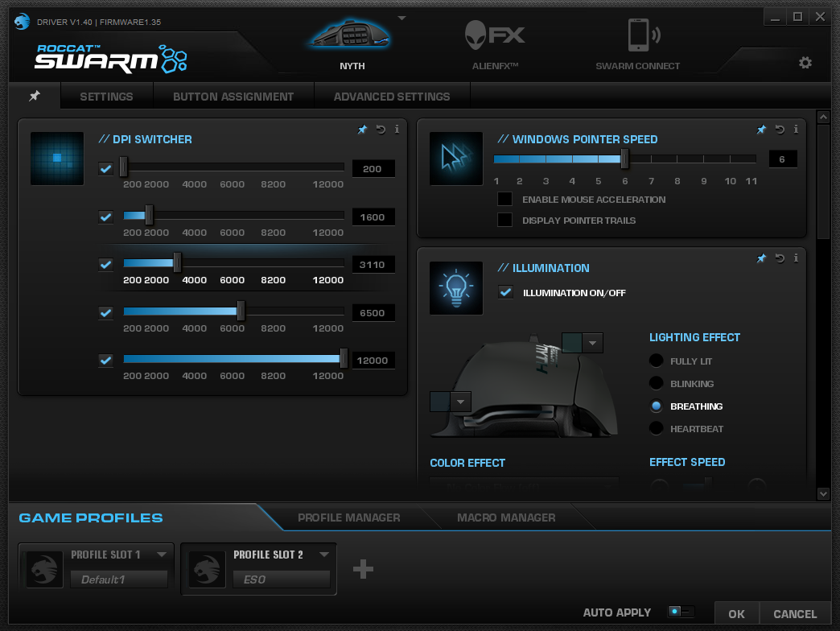Toggle Illumination On/Off checkbox
This screenshot has height=631, width=840.
[x=505, y=292]
